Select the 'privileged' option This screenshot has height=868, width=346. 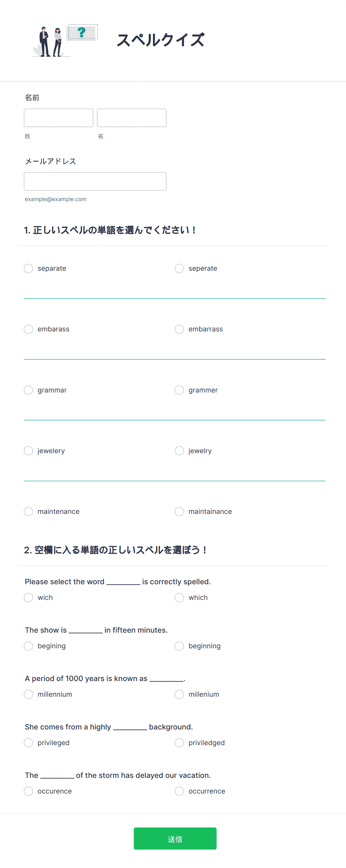tap(29, 743)
